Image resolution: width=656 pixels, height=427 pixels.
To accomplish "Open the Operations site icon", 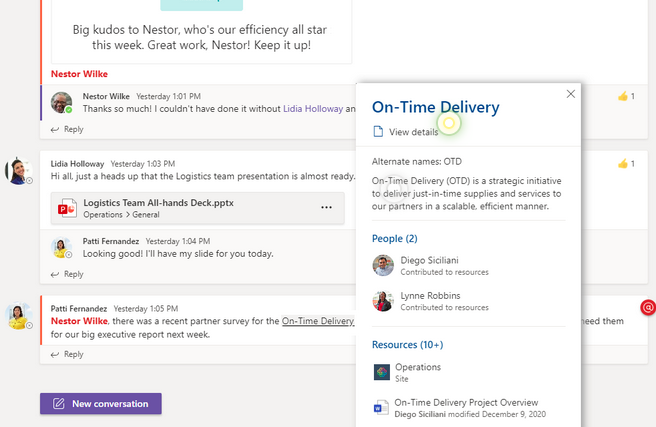I will [382, 372].
